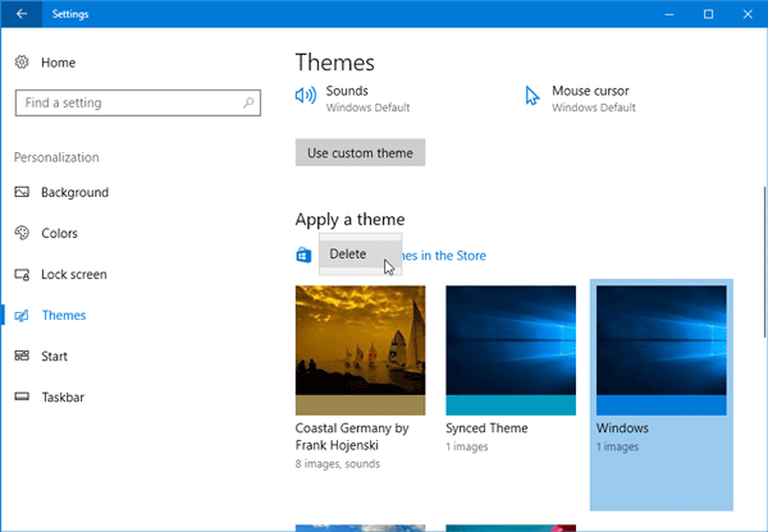Select Themes in the sidebar

coord(64,316)
